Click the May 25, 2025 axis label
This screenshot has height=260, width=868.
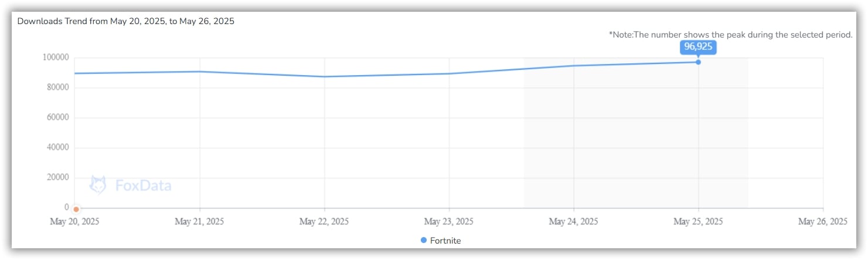(x=699, y=222)
